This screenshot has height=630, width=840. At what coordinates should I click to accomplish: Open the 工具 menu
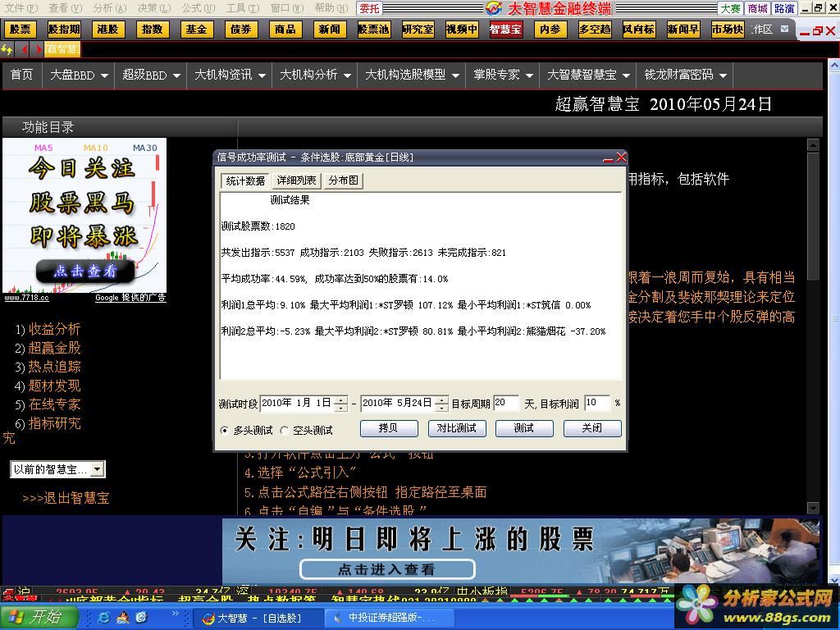(243, 8)
